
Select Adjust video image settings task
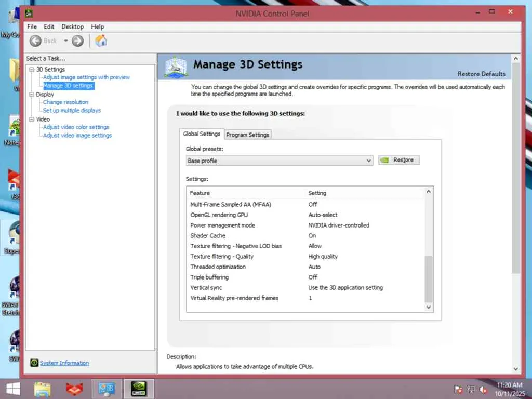77,136
